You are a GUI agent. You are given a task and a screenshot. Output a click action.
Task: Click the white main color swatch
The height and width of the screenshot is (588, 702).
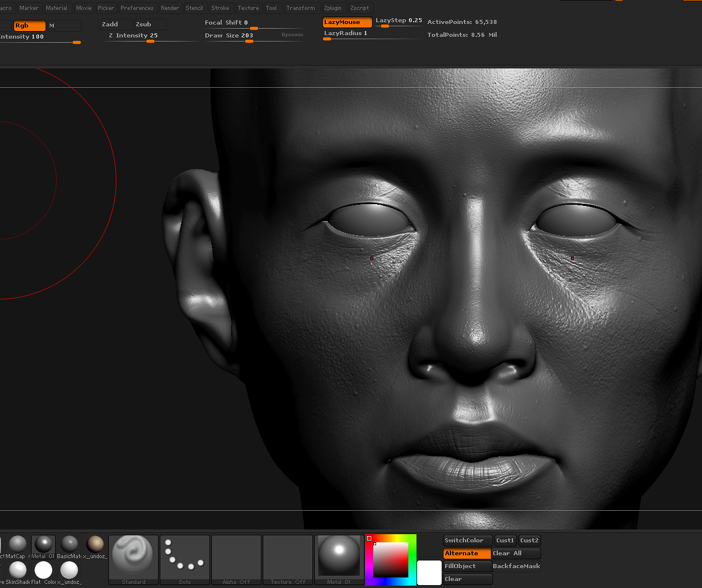429,573
